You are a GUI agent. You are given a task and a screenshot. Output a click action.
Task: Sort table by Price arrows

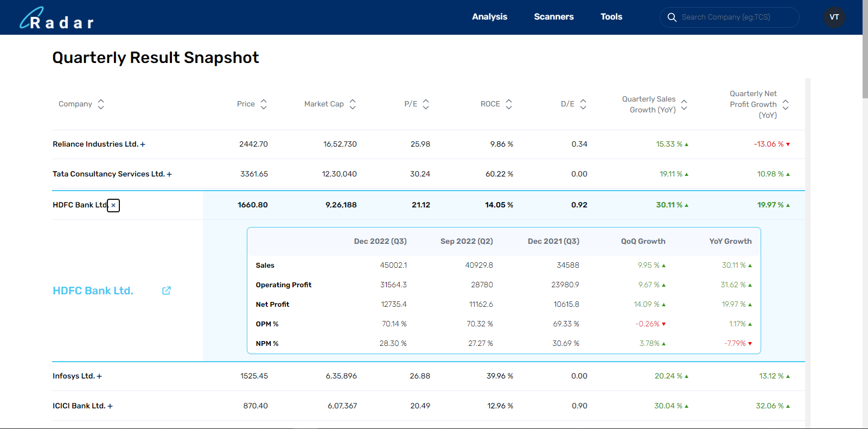(264, 104)
